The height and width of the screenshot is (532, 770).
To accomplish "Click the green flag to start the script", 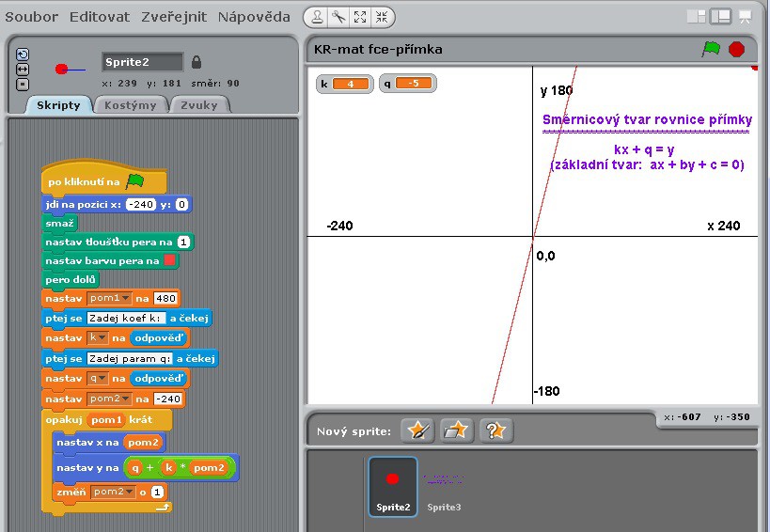I will coord(711,49).
